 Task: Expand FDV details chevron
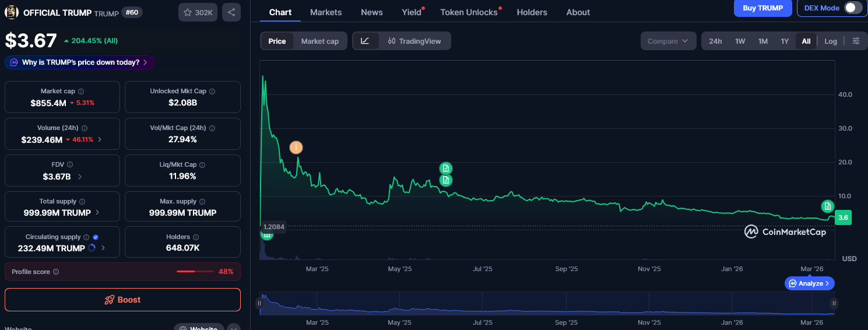pos(80,176)
